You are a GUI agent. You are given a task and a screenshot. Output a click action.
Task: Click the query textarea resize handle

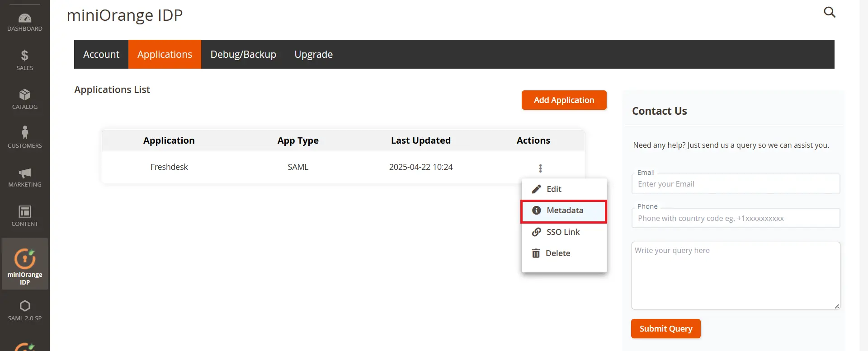tap(837, 306)
